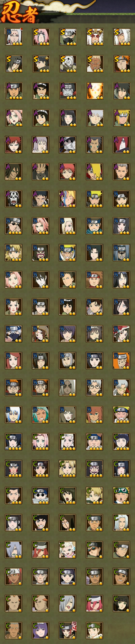135x644 pixels.
Task: Select the S-rank red-faced Sage Jiraiya
Action: 94,37
